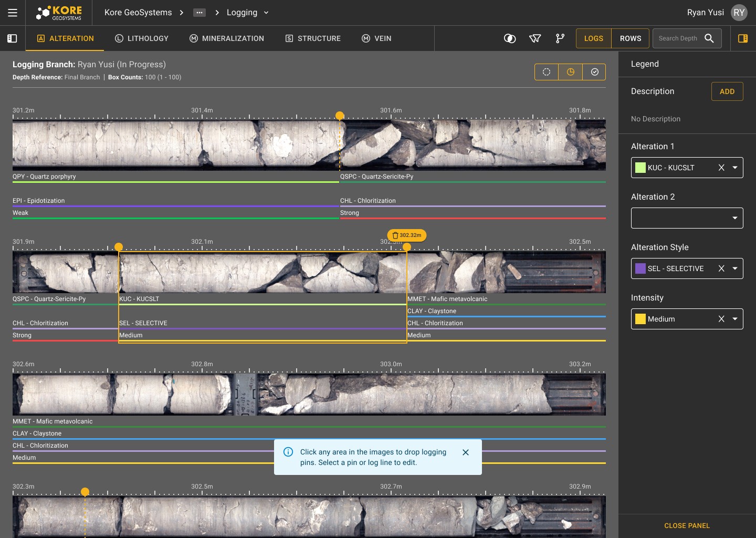The width and height of the screenshot is (756, 538).
Task: Clear the Medium intensity selection
Action: (x=721, y=319)
